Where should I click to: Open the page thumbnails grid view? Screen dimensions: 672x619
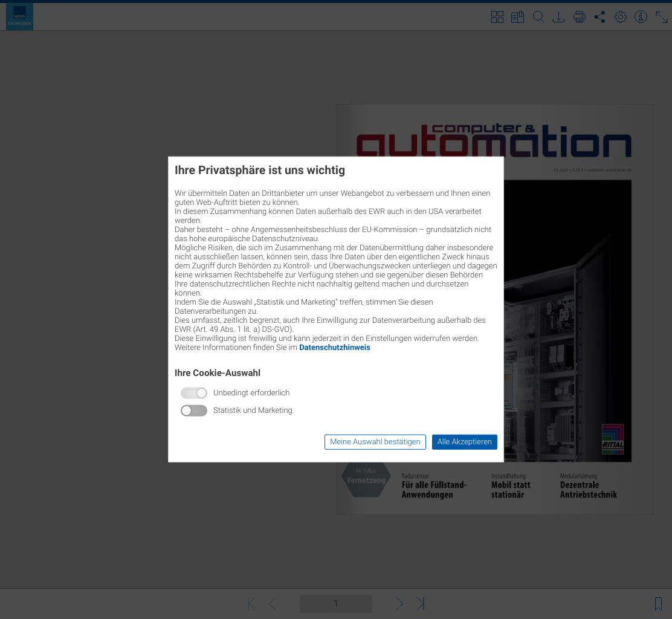pyautogui.click(x=497, y=17)
